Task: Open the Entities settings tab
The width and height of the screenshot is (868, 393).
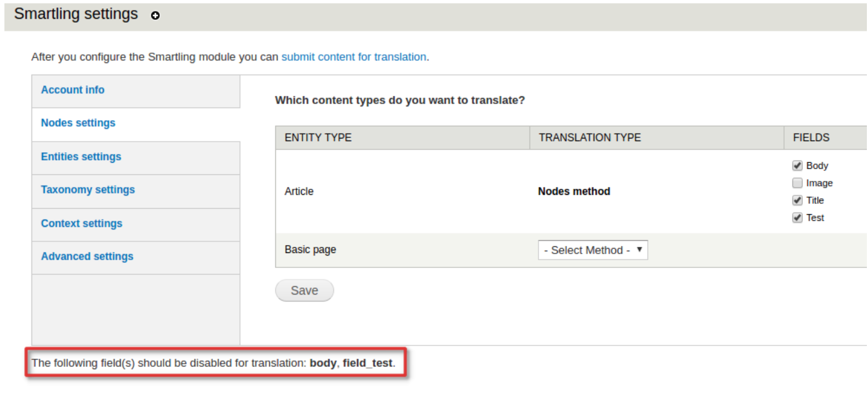Action: tap(81, 157)
